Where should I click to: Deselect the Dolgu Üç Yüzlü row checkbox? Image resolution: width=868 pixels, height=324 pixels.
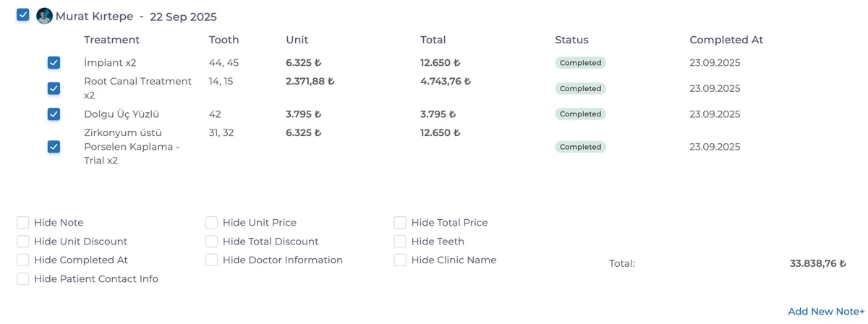click(54, 114)
